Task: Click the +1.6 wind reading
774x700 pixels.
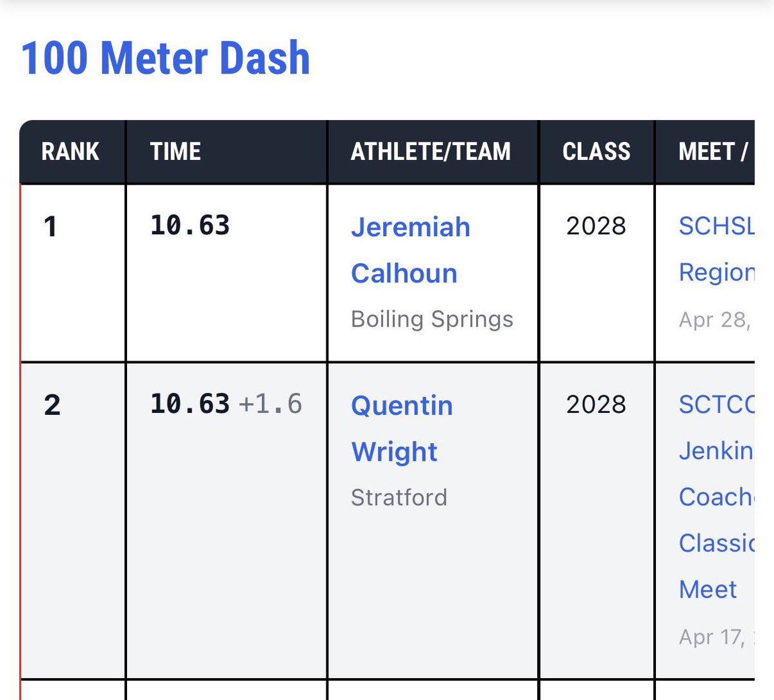Action: (x=270, y=404)
